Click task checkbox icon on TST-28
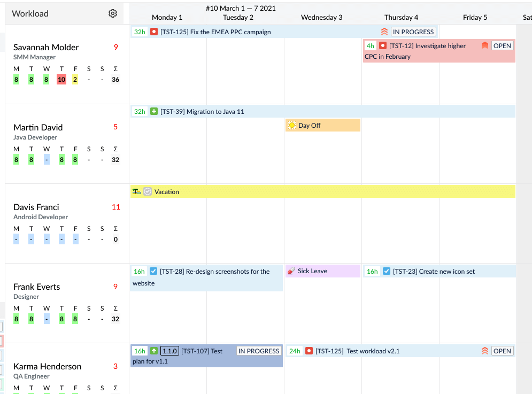 153,271
